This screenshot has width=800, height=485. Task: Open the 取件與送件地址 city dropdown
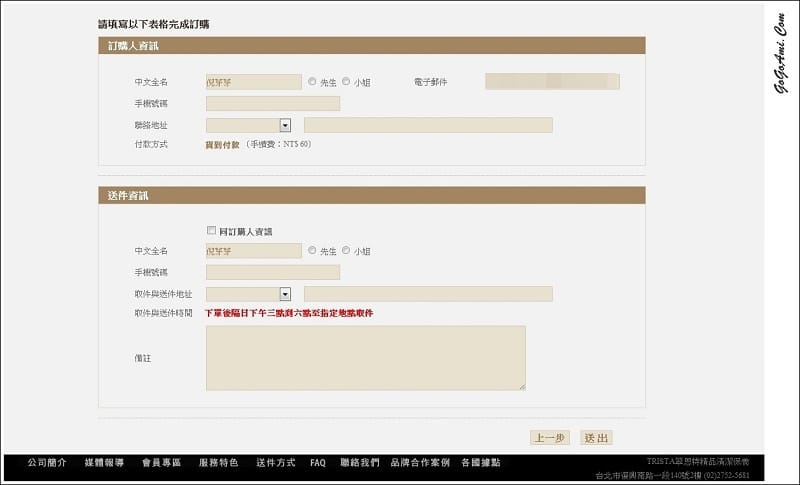(x=248, y=294)
